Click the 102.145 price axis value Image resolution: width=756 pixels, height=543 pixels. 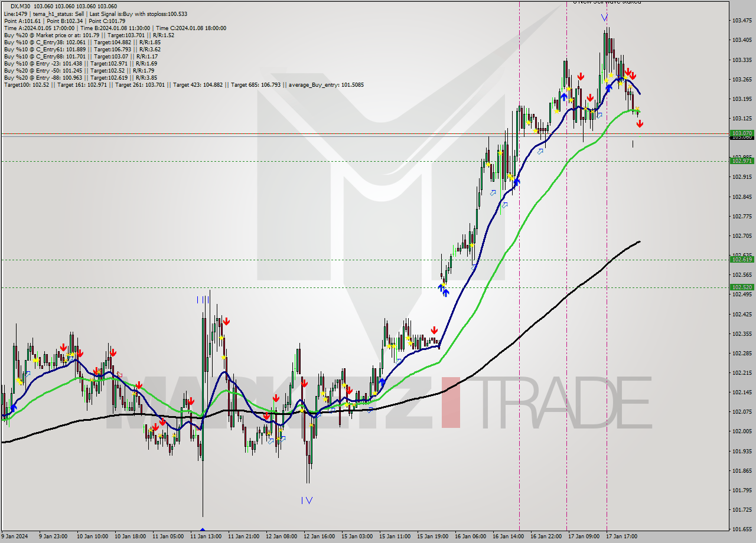point(742,392)
